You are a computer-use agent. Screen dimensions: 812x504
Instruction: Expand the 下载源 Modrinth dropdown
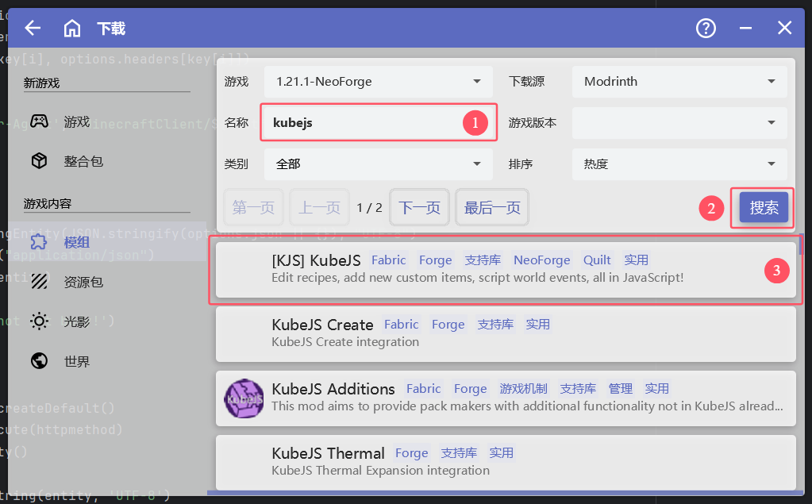679,81
